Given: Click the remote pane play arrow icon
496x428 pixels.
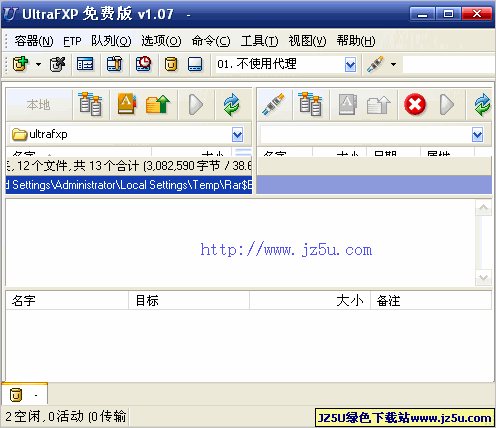Looking at the screenshot, I should click(x=447, y=105).
